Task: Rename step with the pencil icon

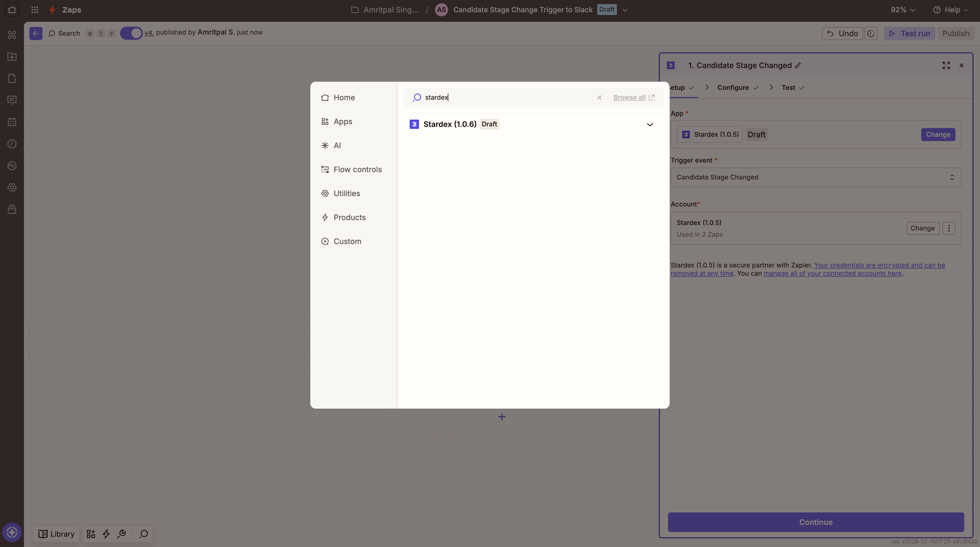Action: (x=798, y=65)
